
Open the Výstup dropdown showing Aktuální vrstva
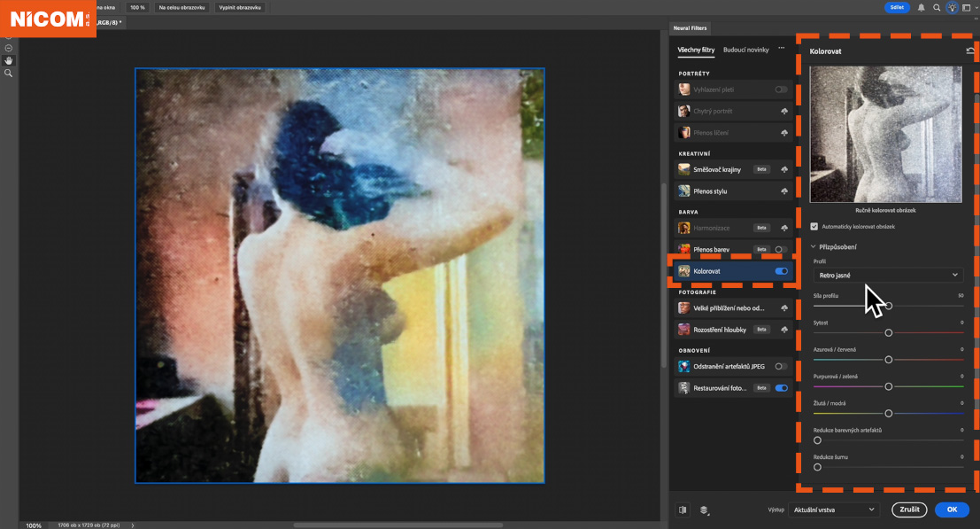click(833, 510)
